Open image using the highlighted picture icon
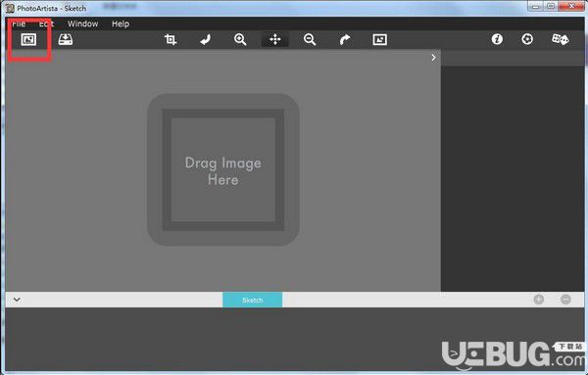The height and width of the screenshot is (375, 588). pos(28,39)
